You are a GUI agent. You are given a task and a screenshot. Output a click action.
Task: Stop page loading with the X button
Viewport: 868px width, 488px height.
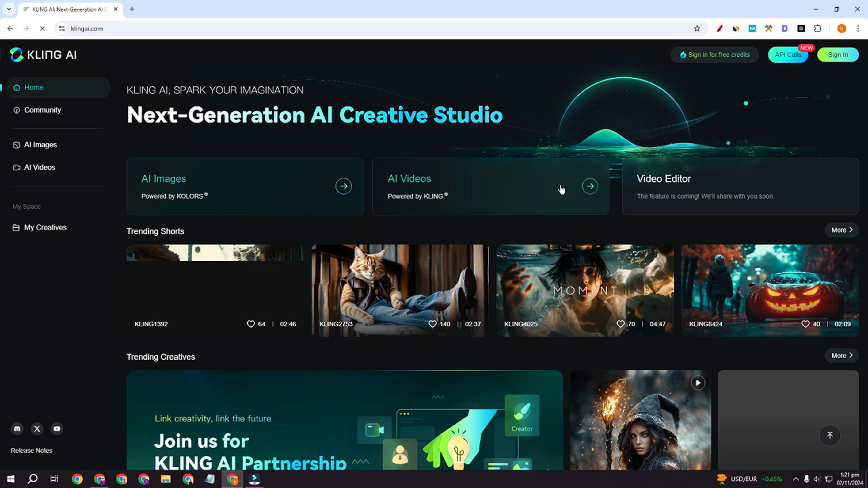[x=42, y=28]
